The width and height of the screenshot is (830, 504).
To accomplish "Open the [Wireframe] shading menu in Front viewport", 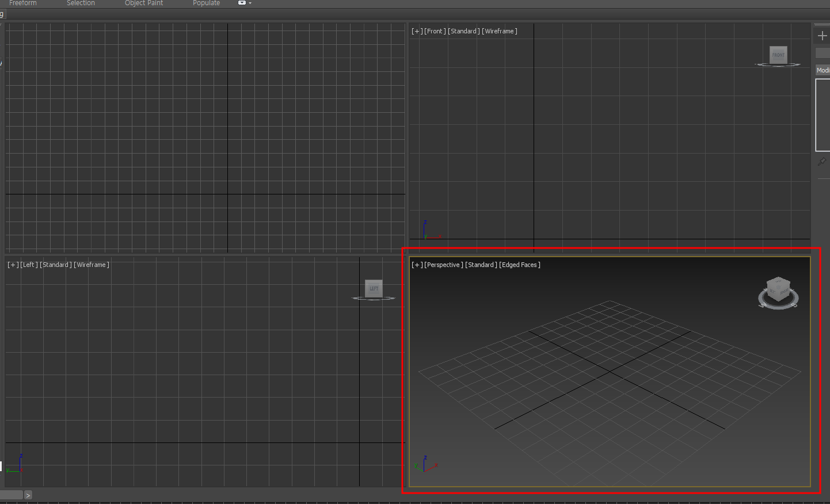I will [500, 31].
